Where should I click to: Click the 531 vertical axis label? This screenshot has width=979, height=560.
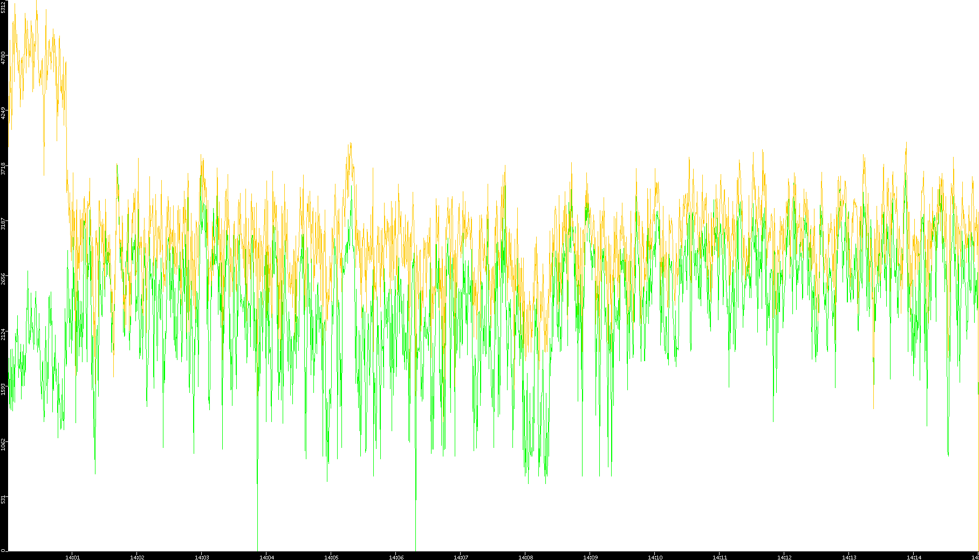pos(4,499)
